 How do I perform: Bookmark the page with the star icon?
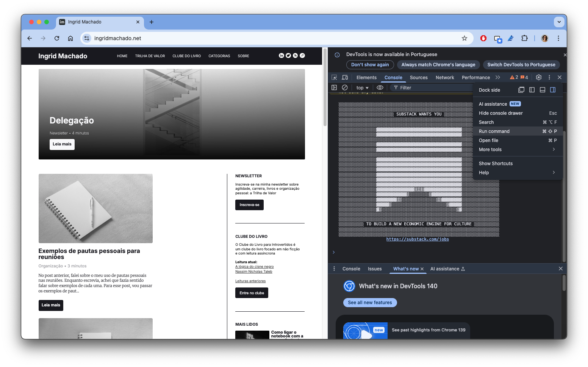pyautogui.click(x=464, y=38)
